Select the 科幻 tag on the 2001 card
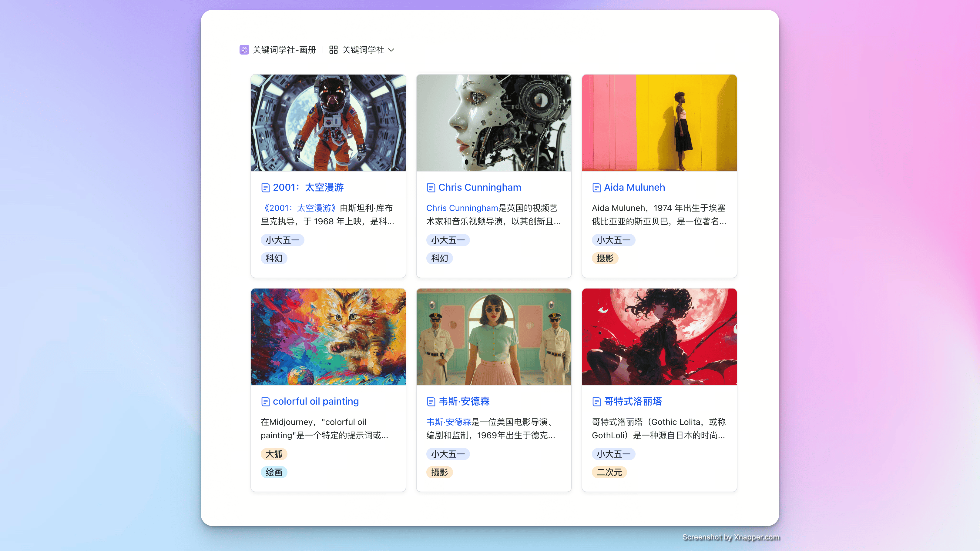980x551 pixels. click(274, 258)
